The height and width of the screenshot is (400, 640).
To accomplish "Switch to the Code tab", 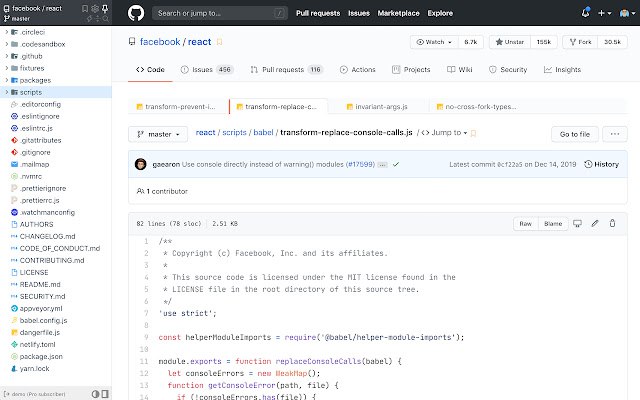I will click(x=150, y=70).
